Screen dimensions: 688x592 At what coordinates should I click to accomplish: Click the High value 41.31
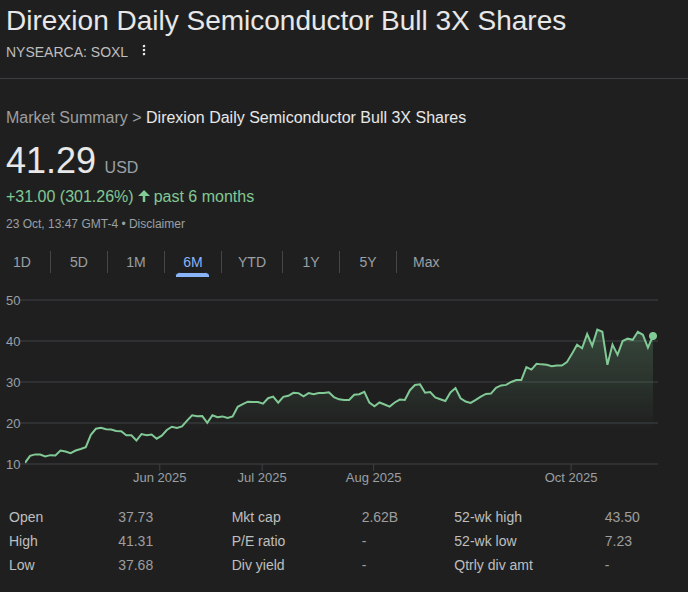[x=136, y=541]
